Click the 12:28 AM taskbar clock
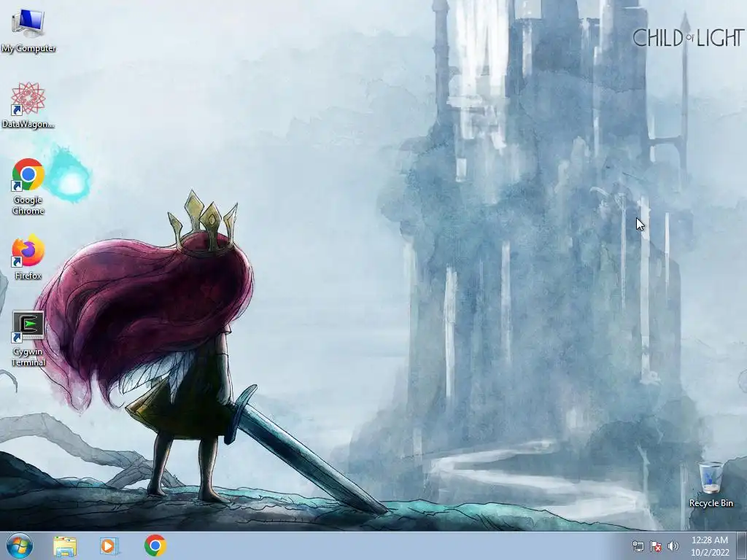This screenshot has height=560, width=747. 710,546
